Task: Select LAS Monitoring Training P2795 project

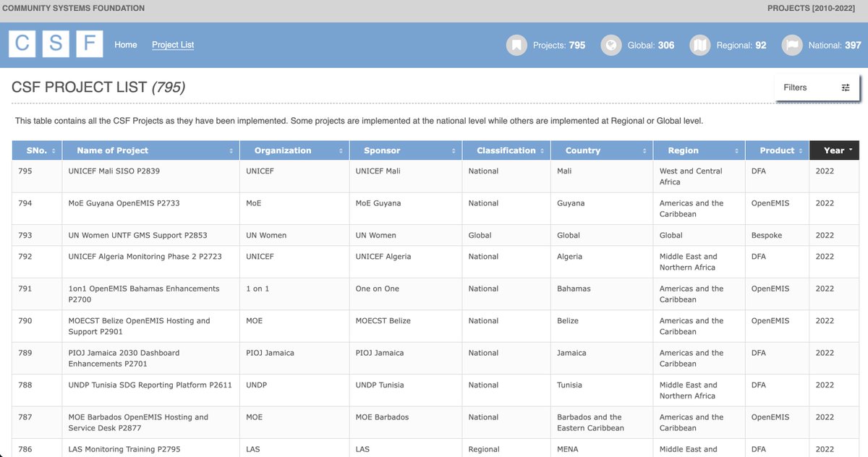Action: tap(126, 449)
